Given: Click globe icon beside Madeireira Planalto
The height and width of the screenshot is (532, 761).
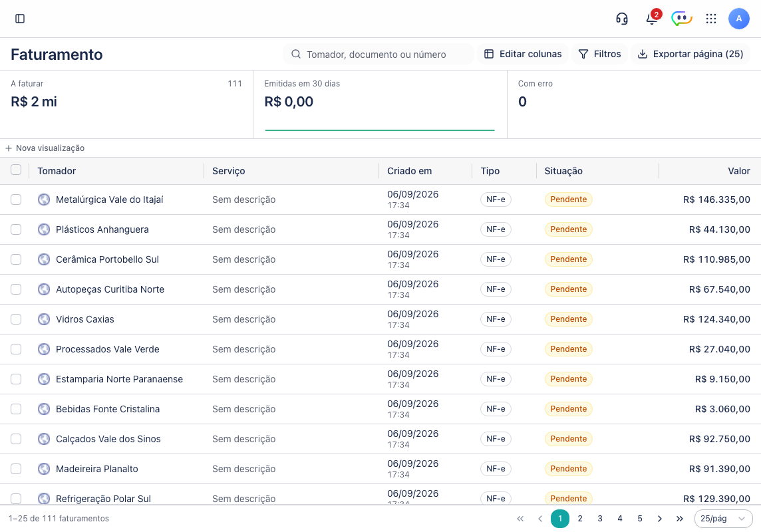Looking at the screenshot, I should [x=44, y=469].
